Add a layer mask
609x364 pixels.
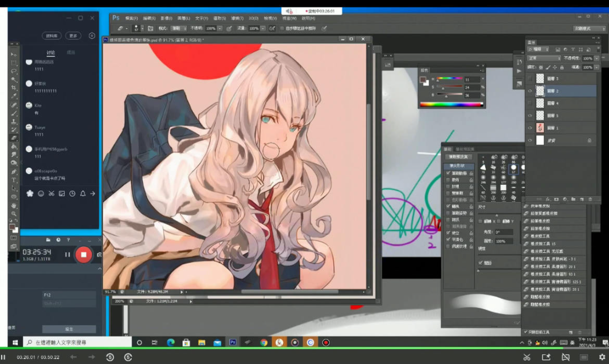[556, 199]
